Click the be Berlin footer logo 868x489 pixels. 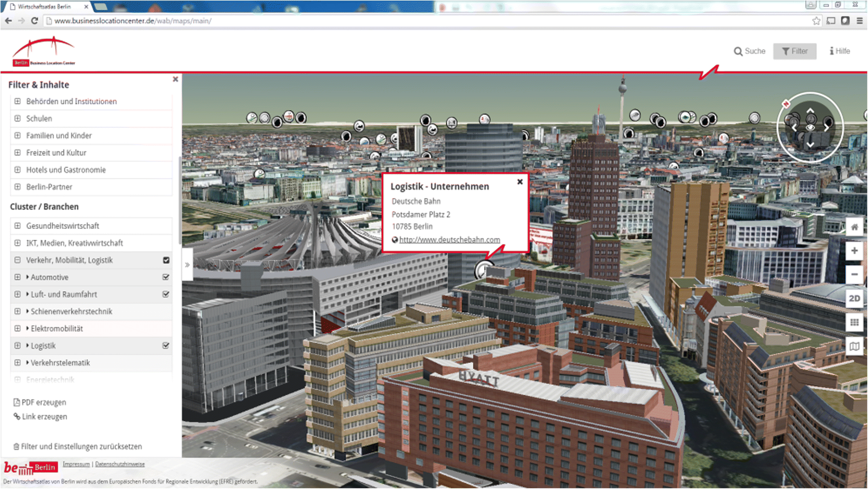[30, 468]
